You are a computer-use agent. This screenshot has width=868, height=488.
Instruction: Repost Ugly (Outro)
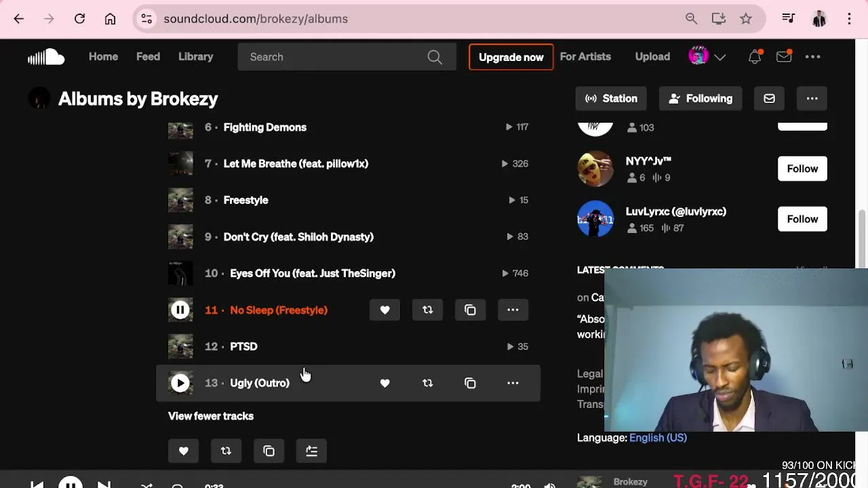pyautogui.click(x=427, y=383)
